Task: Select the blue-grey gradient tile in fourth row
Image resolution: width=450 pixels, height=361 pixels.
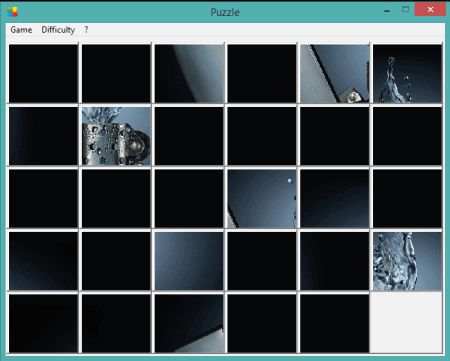Action: [189, 261]
